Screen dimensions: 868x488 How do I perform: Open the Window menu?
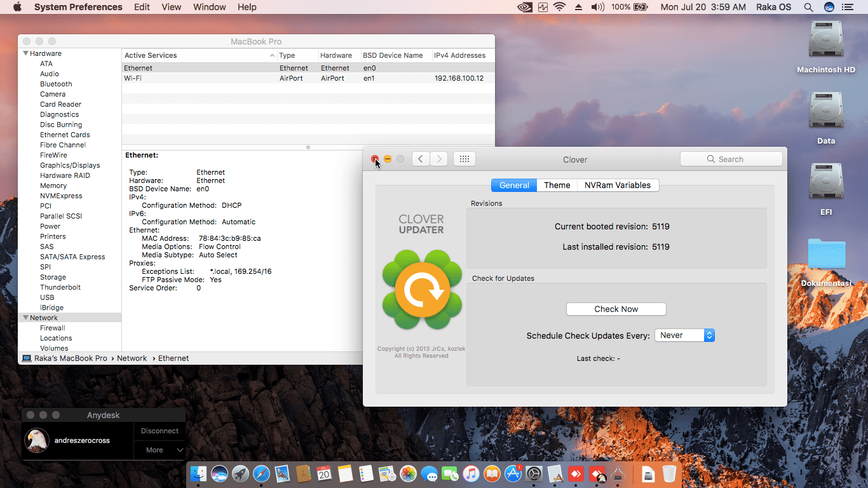pyautogui.click(x=210, y=7)
